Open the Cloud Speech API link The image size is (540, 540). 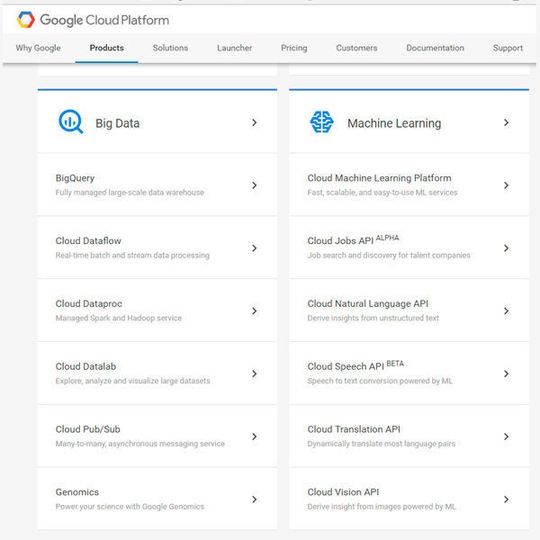pyautogui.click(x=346, y=366)
